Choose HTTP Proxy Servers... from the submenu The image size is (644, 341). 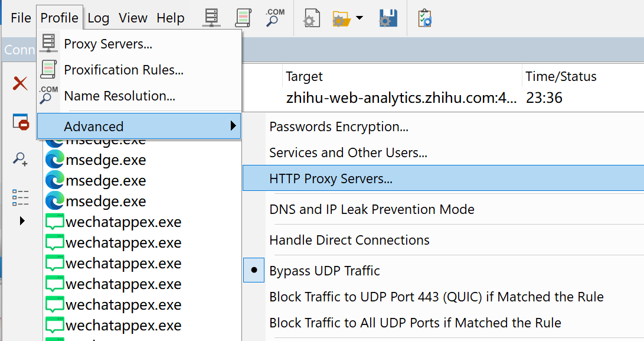(331, 178)
